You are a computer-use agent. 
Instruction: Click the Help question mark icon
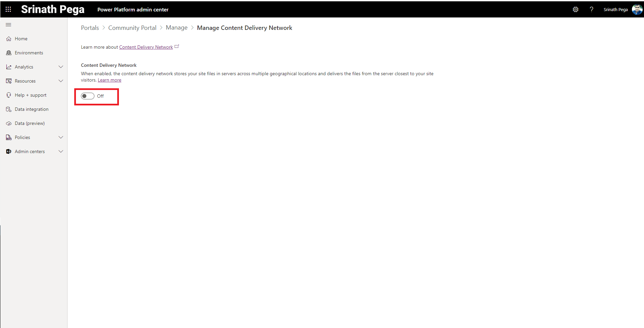pyautogui.click(x=591, y=9)
